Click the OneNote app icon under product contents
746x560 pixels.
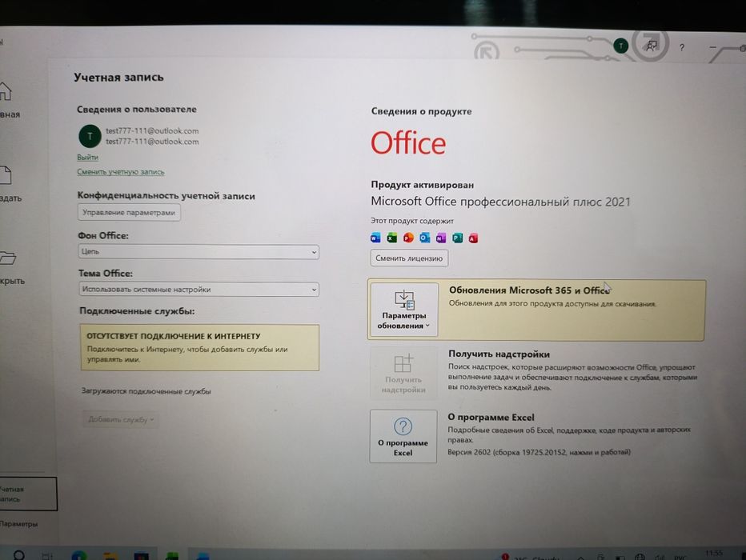click(x=441, y=238)
